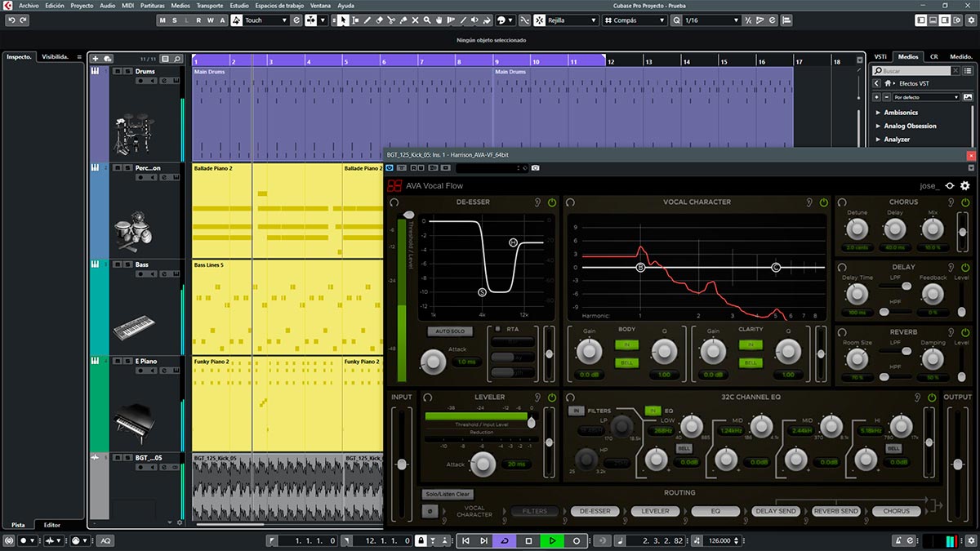
Task: Go to next marker in transport
Action: pos(483,540)
